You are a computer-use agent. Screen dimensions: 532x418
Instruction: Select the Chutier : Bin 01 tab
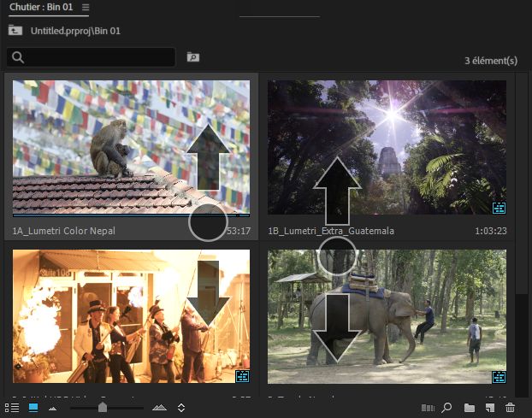pos(41,7)
